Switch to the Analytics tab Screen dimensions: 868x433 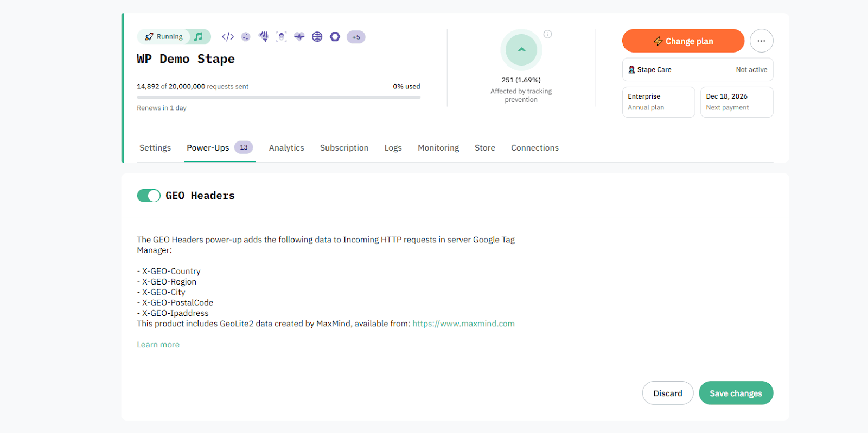pyautogui.click(x=286, y=148)
